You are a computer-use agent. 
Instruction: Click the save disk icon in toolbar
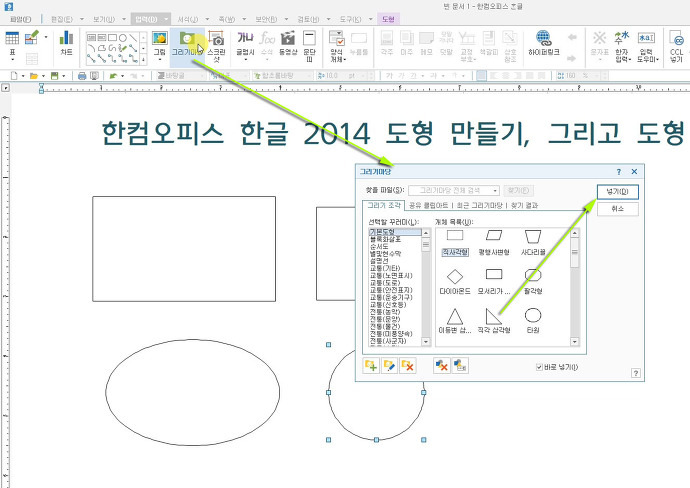55,76
